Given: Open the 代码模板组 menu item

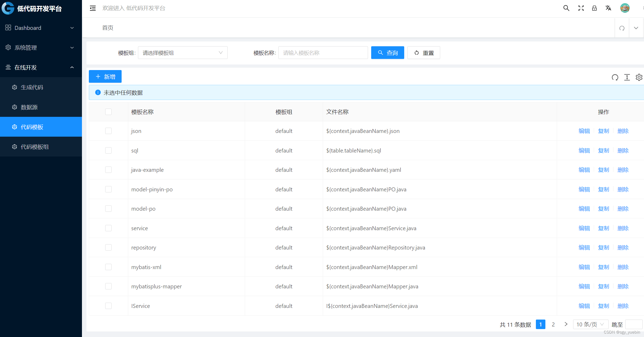Looking at the screenshot, I should coord(41,147).
